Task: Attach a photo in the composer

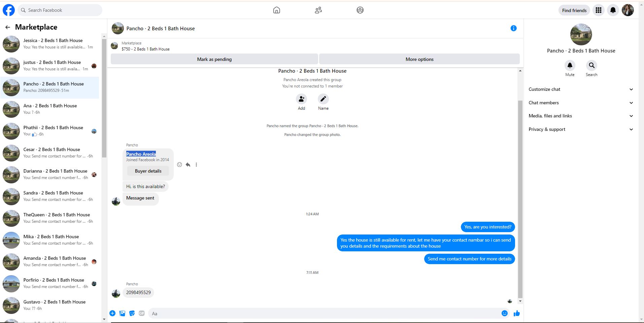Action: pyautogui.click(x=123, y=314)
